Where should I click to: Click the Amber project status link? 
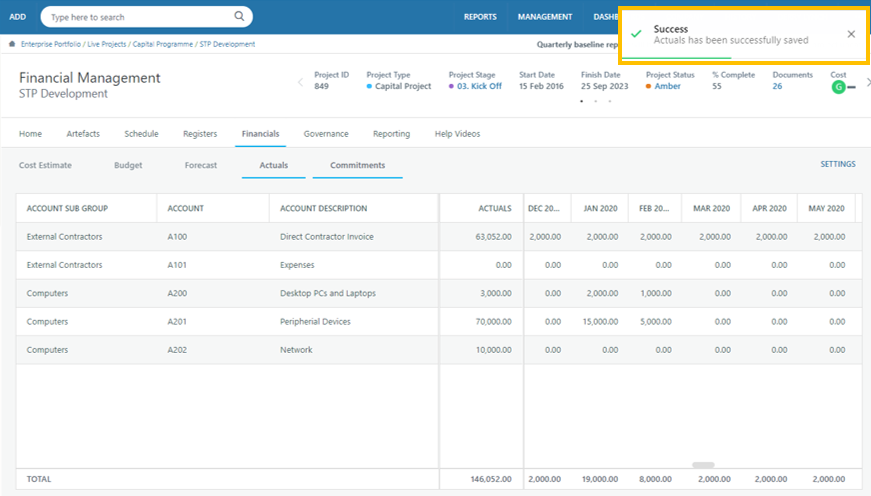[x=667, y=86]
